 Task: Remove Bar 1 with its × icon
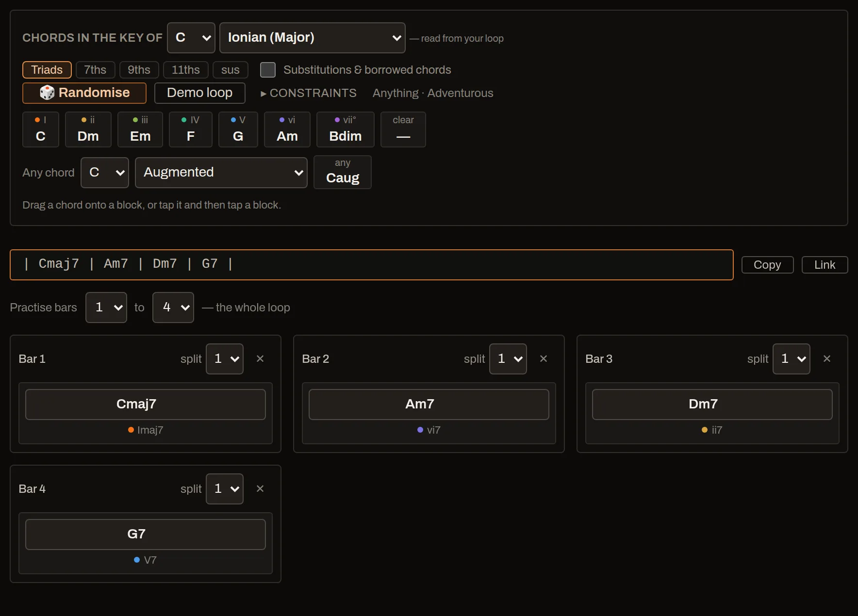click(x=260, y=359)
